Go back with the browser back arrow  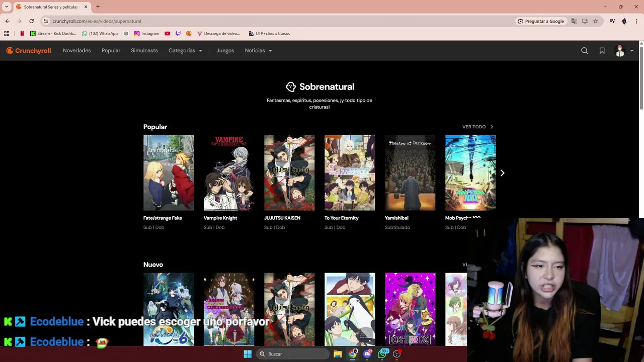pyautogui.click(x=7, y=21)
